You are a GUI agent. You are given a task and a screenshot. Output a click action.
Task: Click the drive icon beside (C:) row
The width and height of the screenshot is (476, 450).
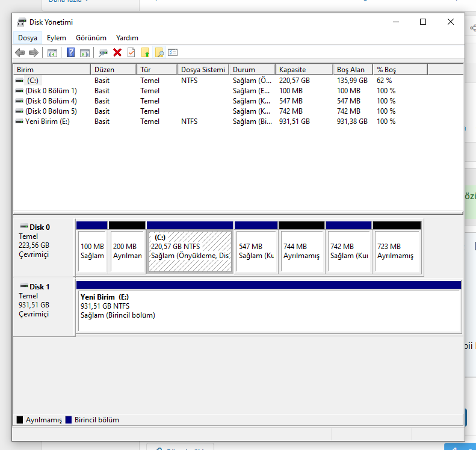click(x=19, y=81)
